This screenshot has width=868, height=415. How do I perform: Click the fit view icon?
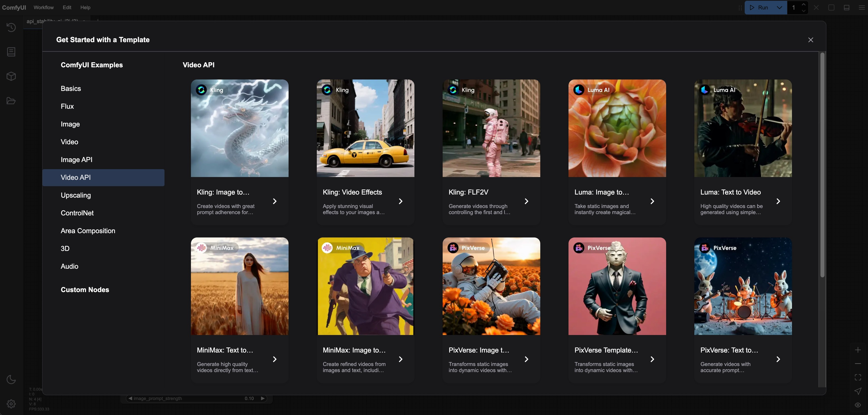coord(858,377)
